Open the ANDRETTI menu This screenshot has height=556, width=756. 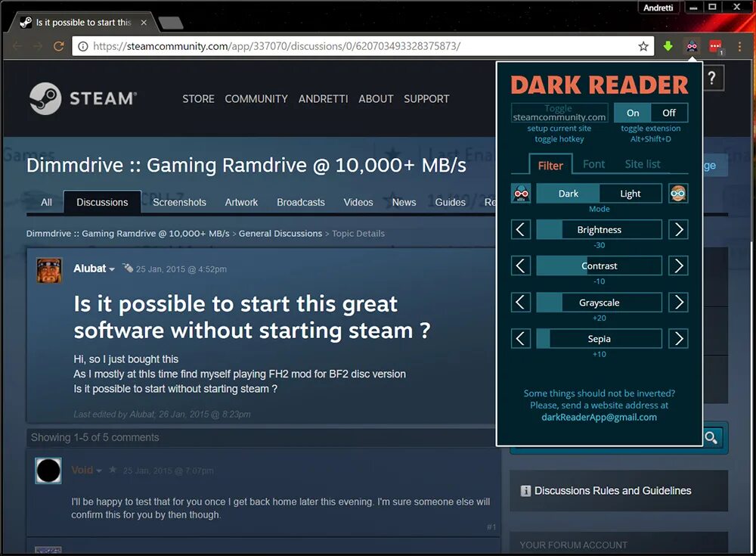click(323, 99)
